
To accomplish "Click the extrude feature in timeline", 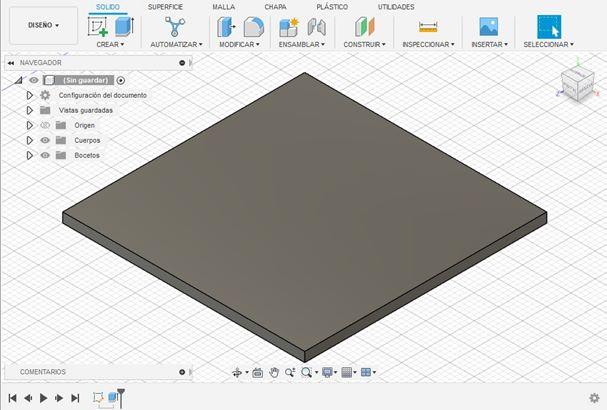I will [x=113, y=397].
